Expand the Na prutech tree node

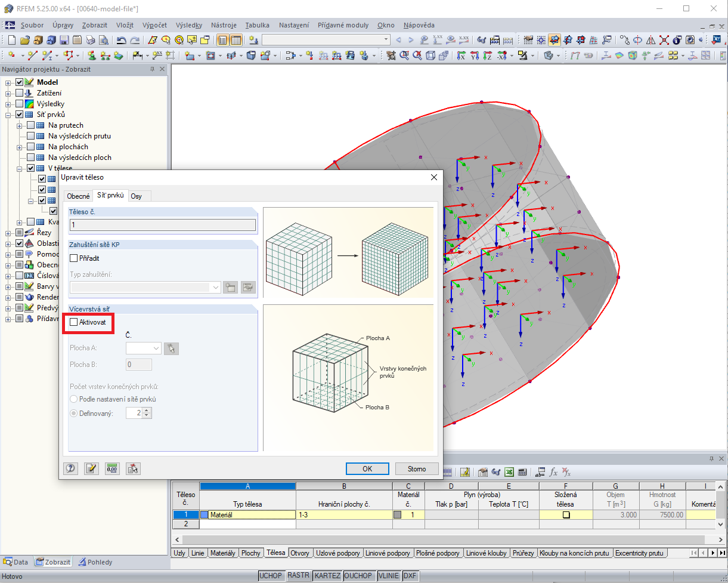click(20, 125)
